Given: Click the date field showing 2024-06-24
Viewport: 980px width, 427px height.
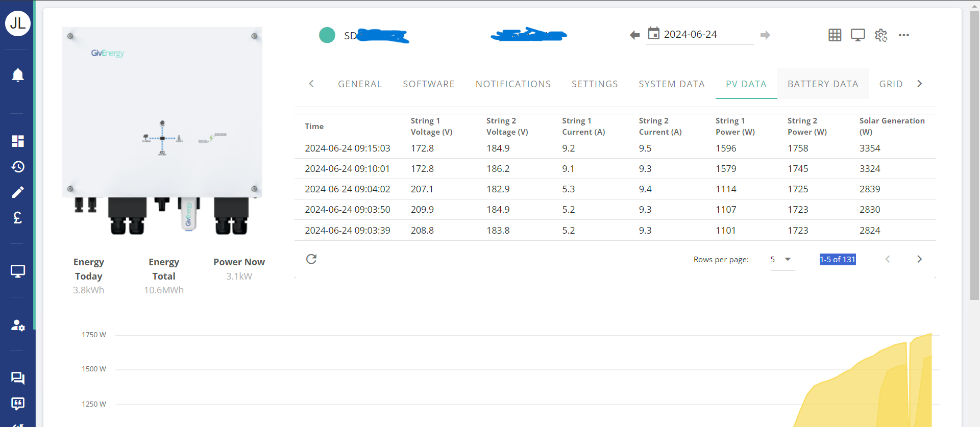Looking at the screenshot, I should point(700,34).
